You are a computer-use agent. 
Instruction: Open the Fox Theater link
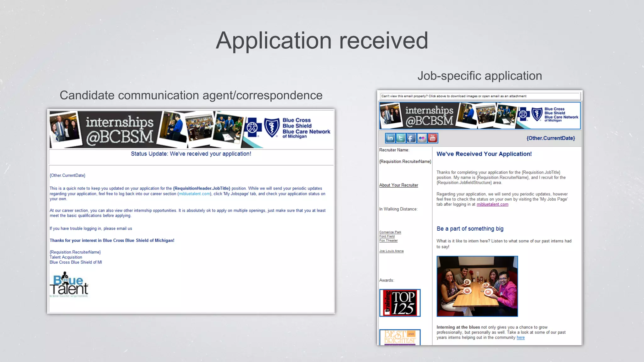(x=389, y=240)
